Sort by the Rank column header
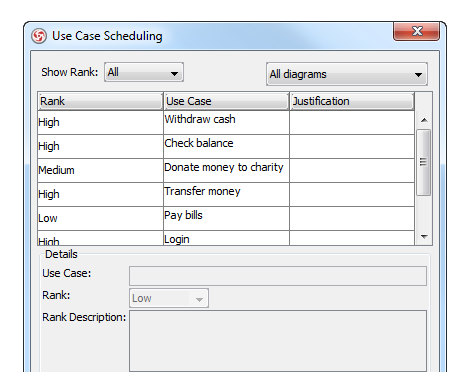The height and width of the screenshot is (372, 473). (100, 101)
